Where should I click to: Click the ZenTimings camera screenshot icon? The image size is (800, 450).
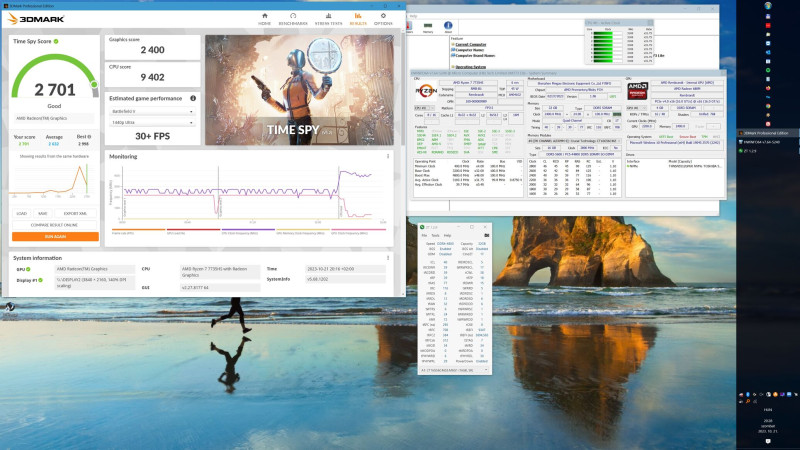(486, 235)
